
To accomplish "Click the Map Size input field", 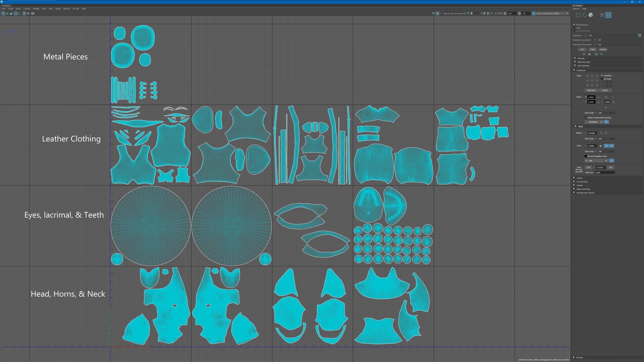I will click(605, 173).
